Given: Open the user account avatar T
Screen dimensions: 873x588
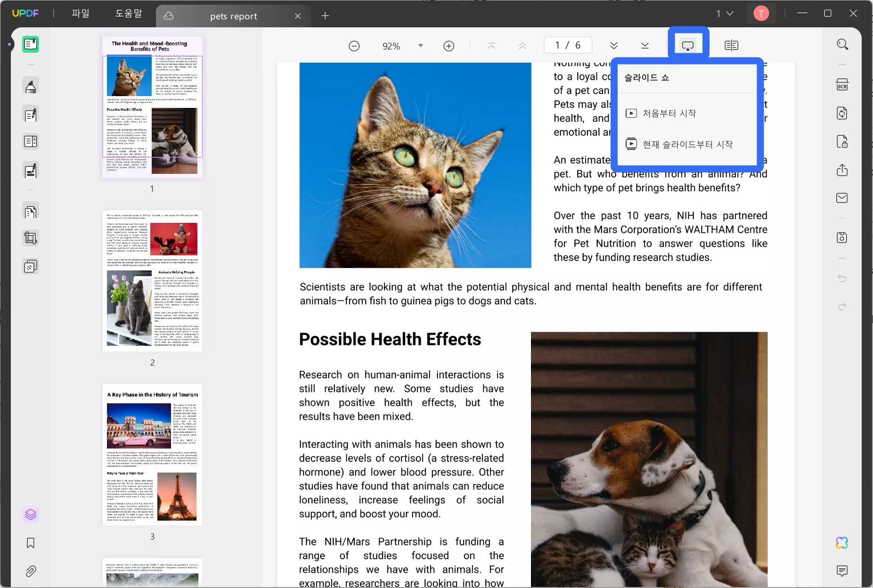Looking at the screenshot, I should point(761,14).
